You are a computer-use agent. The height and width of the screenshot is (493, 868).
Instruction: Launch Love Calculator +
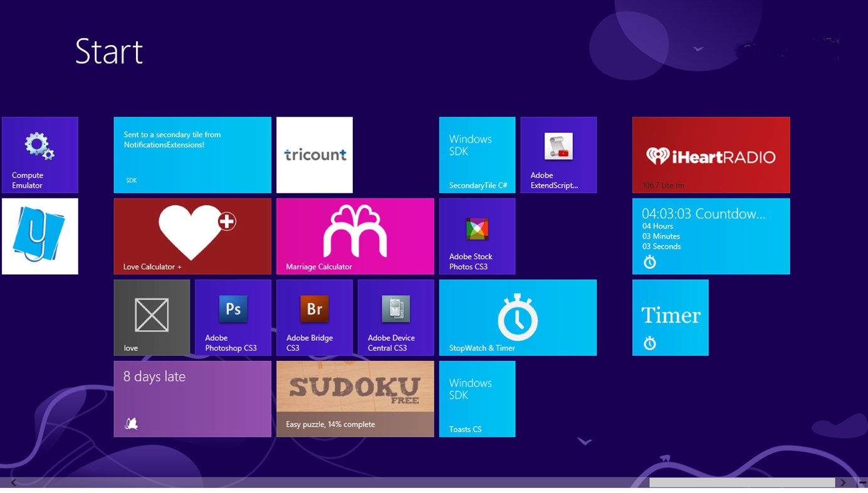pyautogui.click(x=192, y=236)
